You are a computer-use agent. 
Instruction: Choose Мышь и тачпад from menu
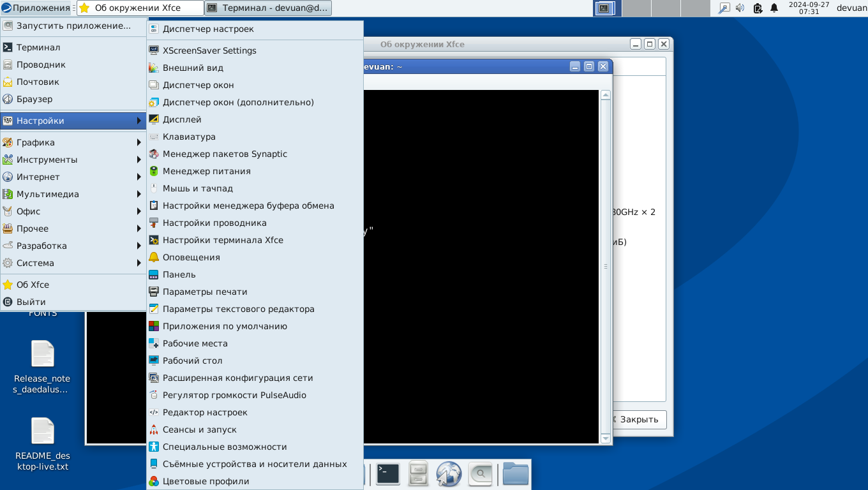coord(198,188)
